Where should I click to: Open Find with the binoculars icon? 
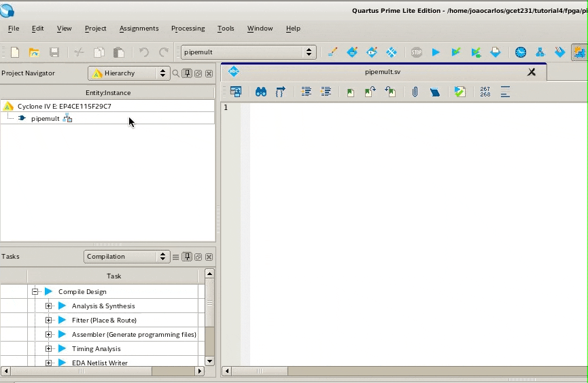[x=261, y=92]
